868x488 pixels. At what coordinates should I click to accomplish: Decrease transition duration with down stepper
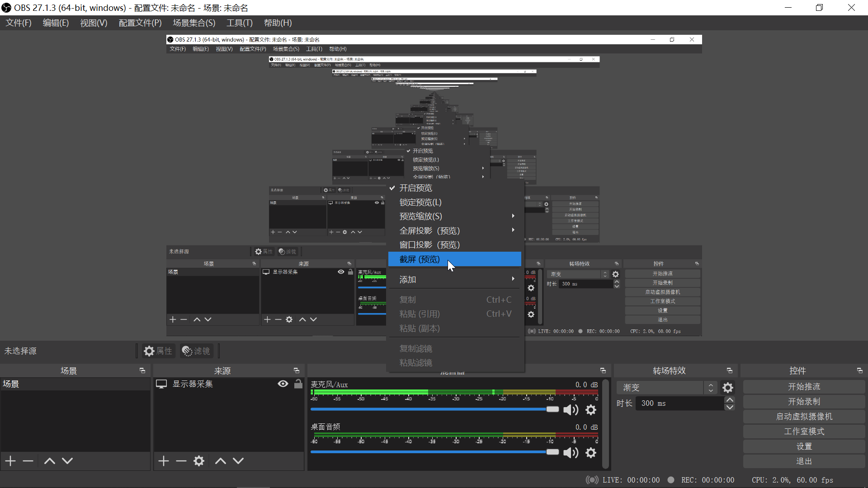point(730,407)
